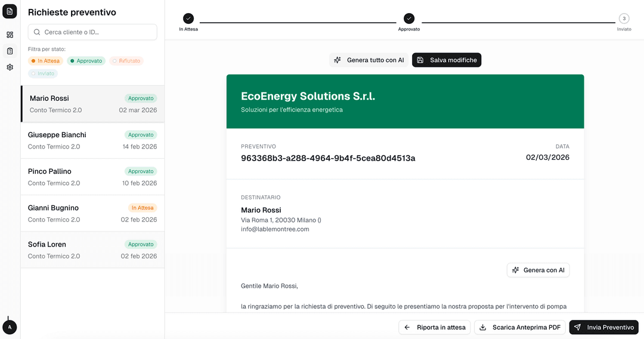Send quote with Invia Preventivo

coord(603,327)
